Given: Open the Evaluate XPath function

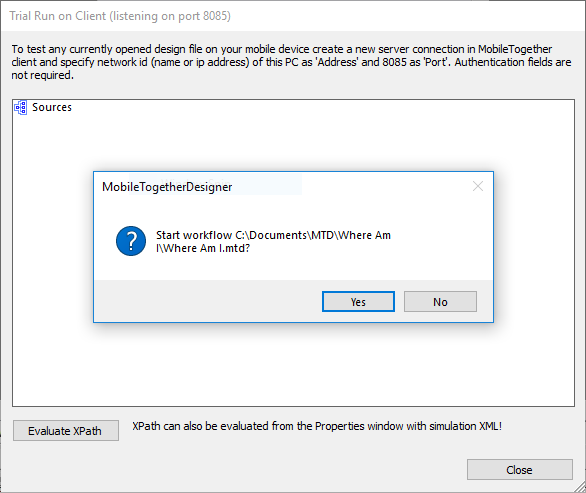Looking at the screenshot, I should [x=66, y=431].
